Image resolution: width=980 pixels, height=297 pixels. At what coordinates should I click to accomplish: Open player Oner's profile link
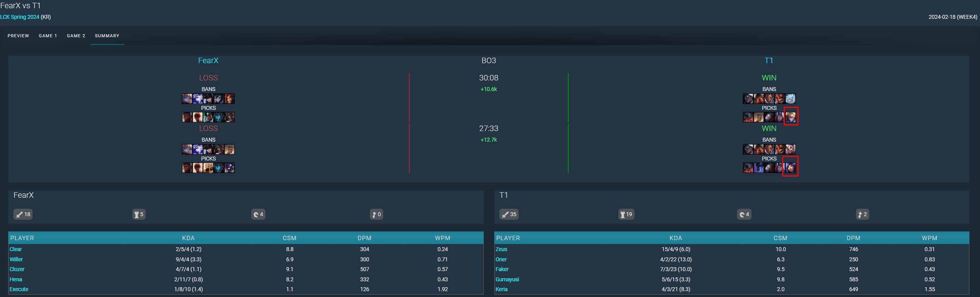pos(501,259)
